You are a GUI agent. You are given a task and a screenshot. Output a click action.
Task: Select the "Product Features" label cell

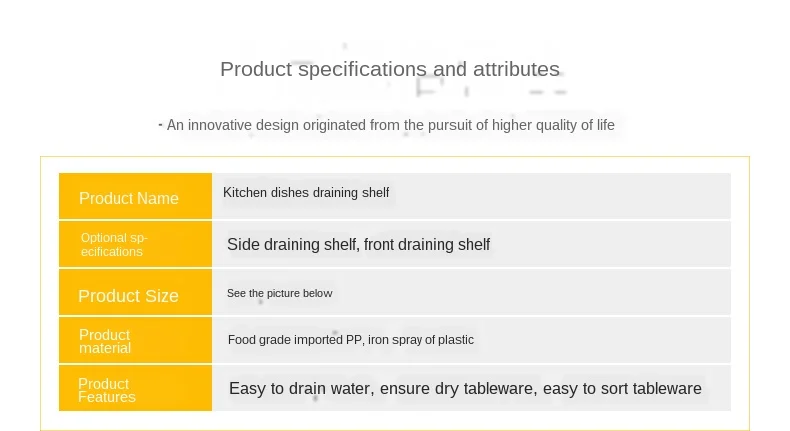[x=135, y=390]
